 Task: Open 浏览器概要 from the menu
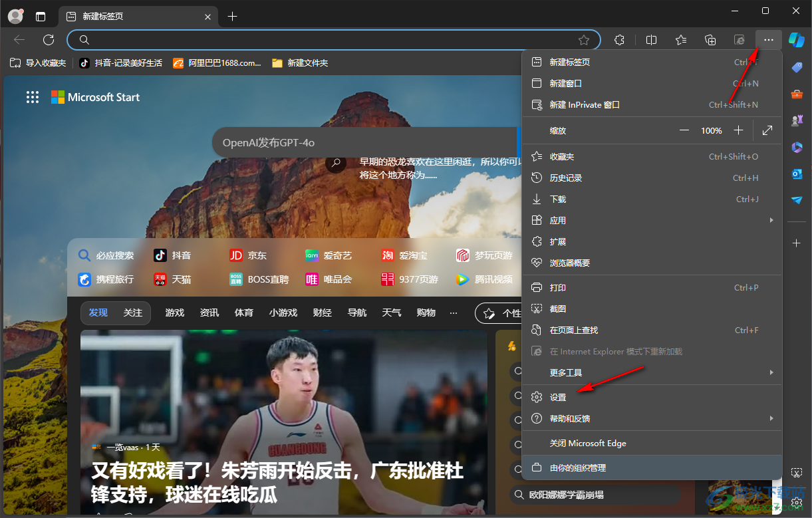pyautogui.click(x=652, y=263)
